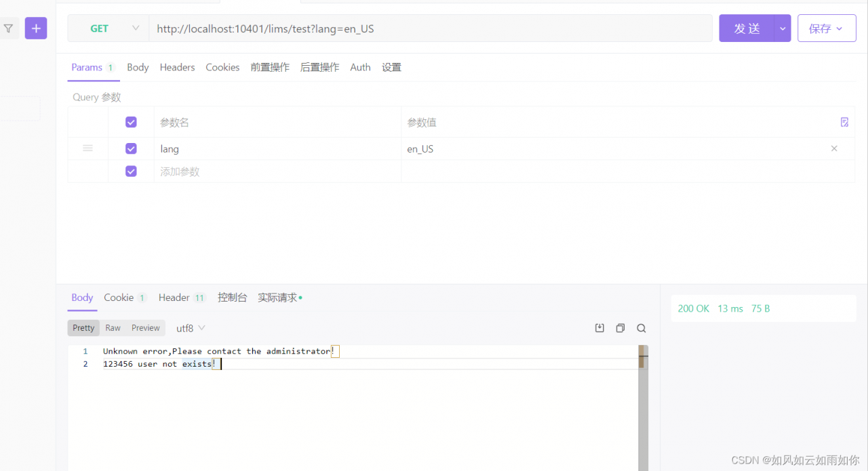The height and width of the screenshot is (471, 868).
Task: Delete the lang parameter with the X icon
Action: pos(834,148)
